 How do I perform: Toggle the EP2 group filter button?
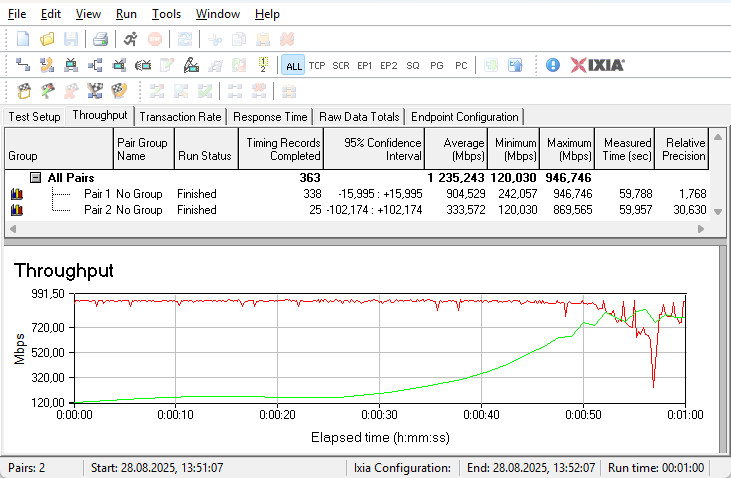pyautogui.click(x=389, y=65)
